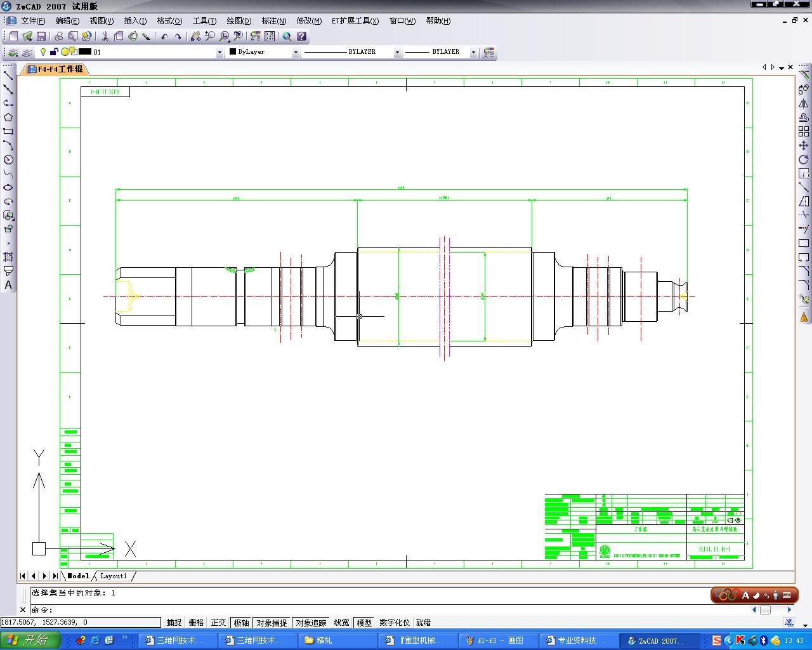Select the Hatch fill tool

(8, 257)
